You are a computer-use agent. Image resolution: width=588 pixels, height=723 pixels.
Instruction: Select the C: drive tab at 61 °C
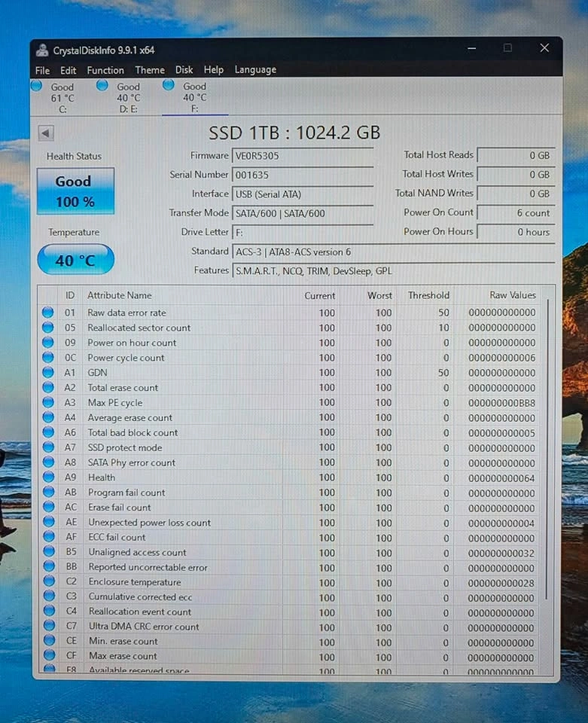[x=62, y=97]
